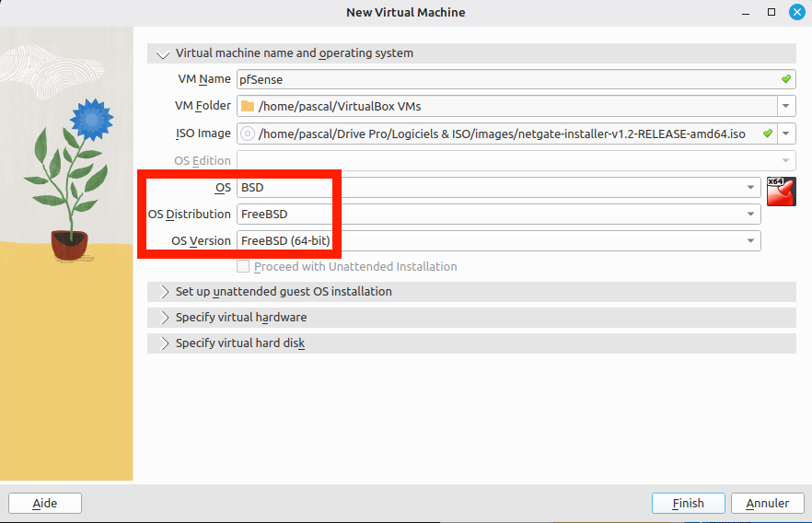Minimize the New Virtual Machine window
The height and width of the screenshot is (523, 812).
(x=746, y=12)
